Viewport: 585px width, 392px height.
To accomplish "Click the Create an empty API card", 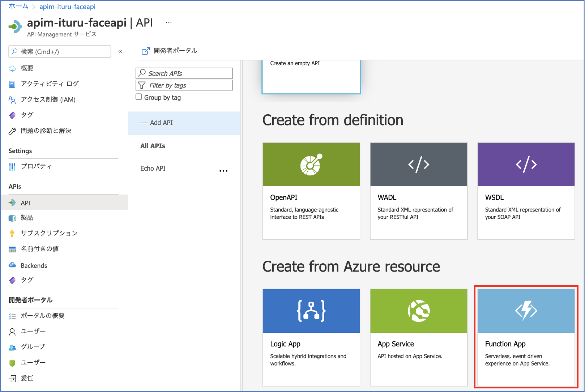I will (x=311, y=77).
